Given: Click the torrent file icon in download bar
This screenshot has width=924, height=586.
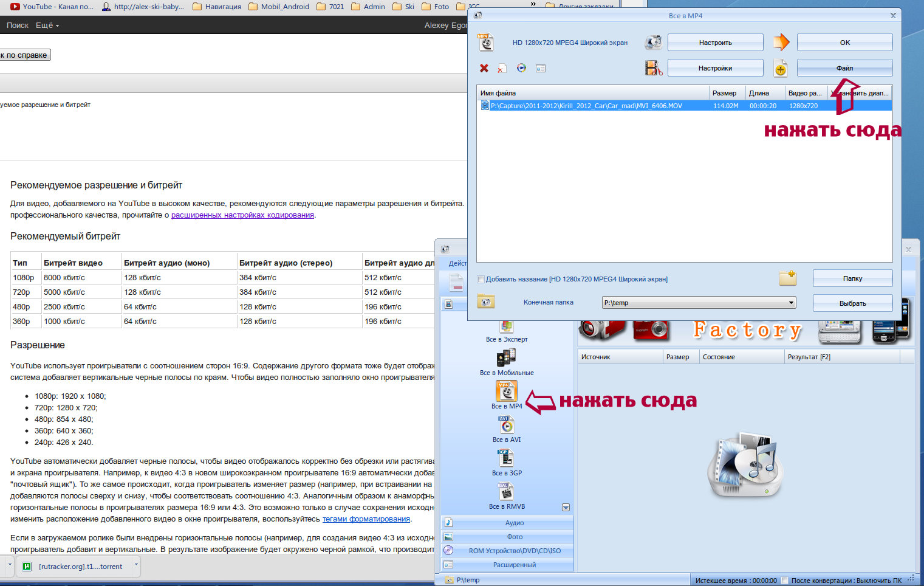Looking at the screenshot, I should coord(27,567).
